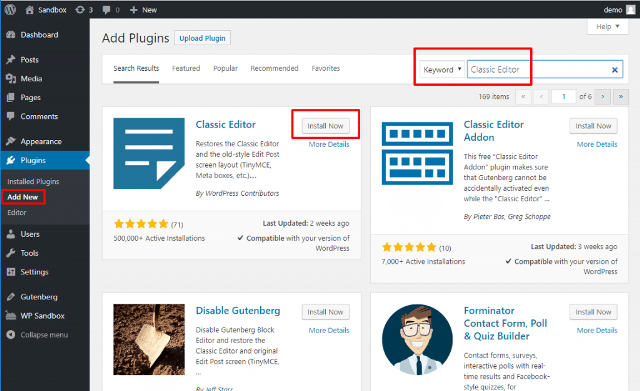Switch to the Featured tab
Viewport: 640px width, 391px height.
[186, 68]
